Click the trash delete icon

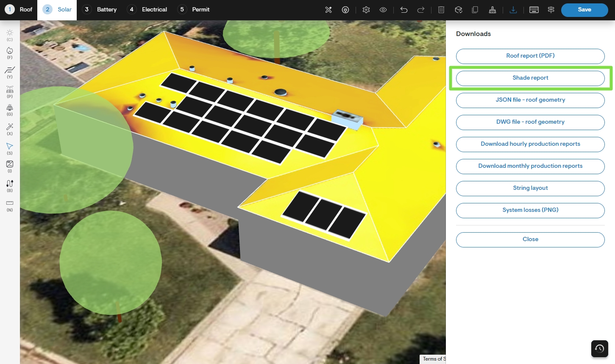tap(441, 10)
